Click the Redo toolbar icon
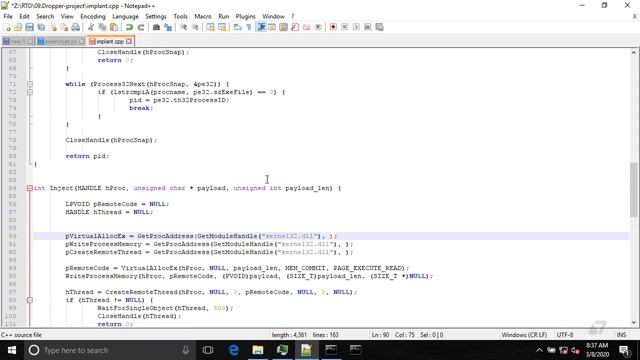Screen dimensions: 640x360 [x=141, y=27]
